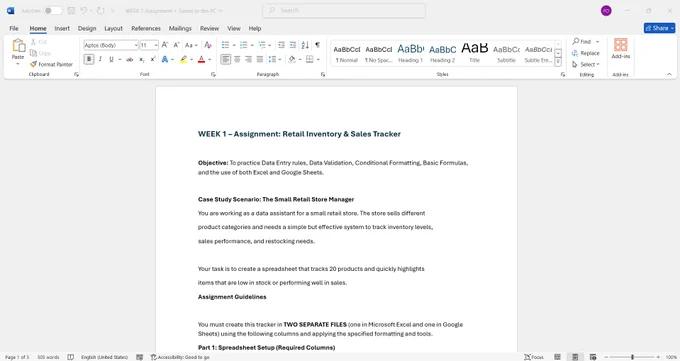Toggle Show/Hide paragraph marks

coord(317,45)
